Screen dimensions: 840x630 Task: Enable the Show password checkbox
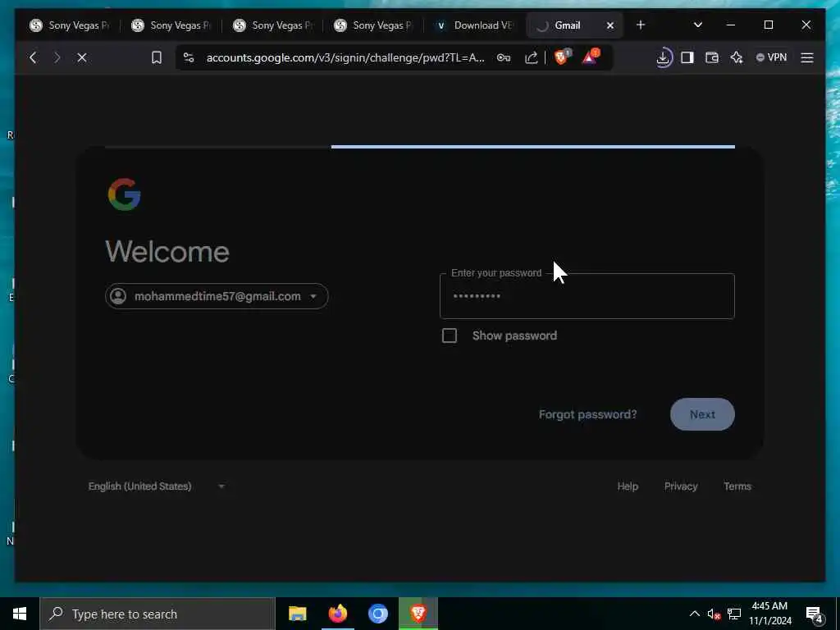(x=450, y=336)
